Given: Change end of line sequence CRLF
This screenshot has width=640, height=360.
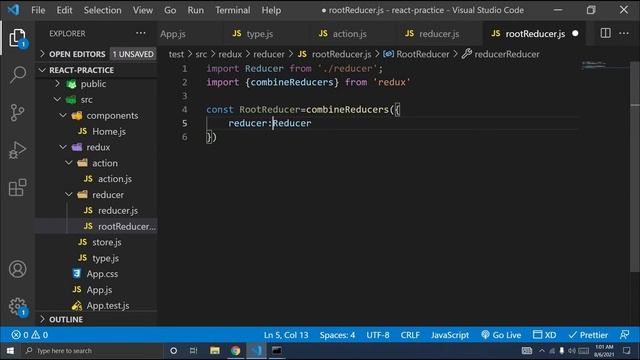Looking at the screenshot, I should [410, 335].
